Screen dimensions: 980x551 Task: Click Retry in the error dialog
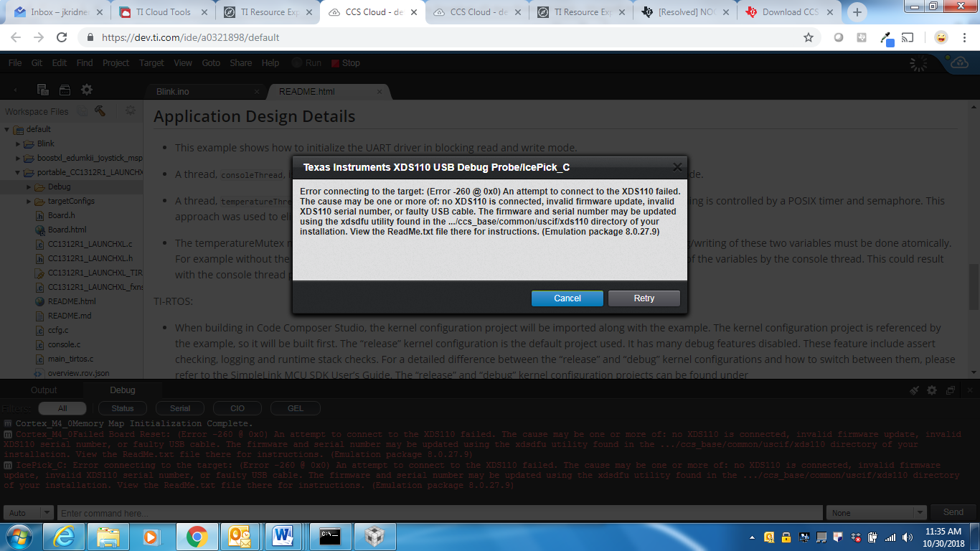(644, 298)
